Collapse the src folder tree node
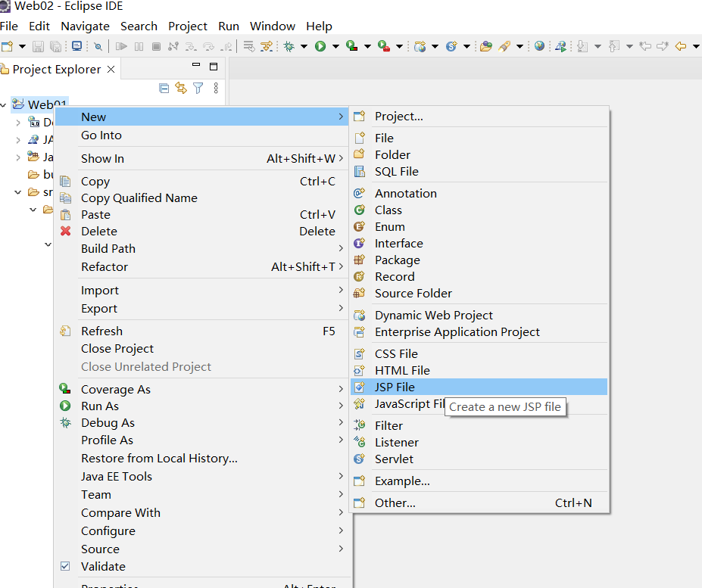The height and width of the screenshot is (588, 702). (18, 192)
